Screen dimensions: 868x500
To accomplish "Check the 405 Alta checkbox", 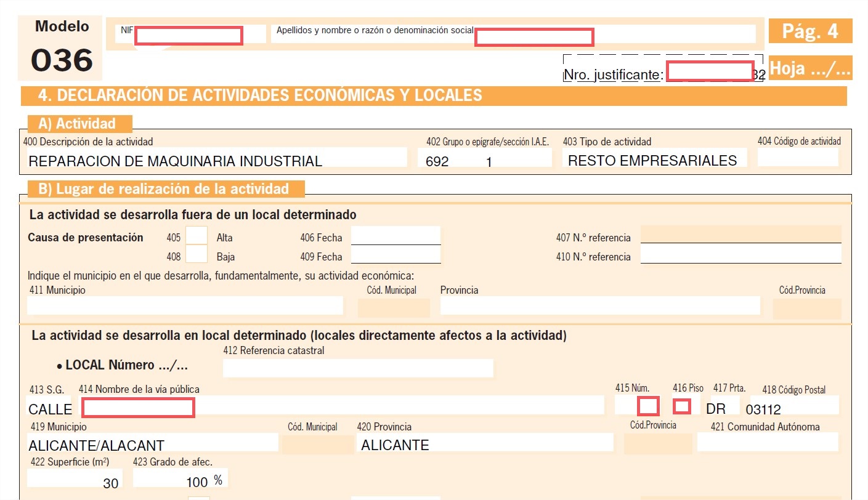I will click(197, 236).
